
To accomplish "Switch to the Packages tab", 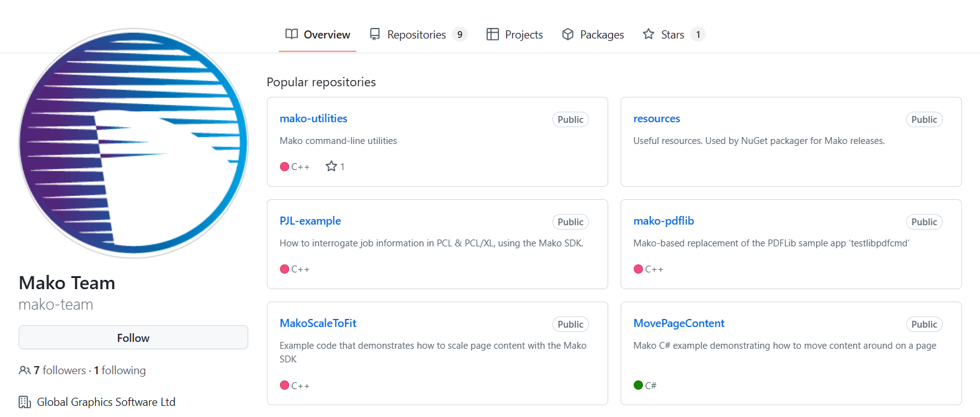I will point(601,35).
